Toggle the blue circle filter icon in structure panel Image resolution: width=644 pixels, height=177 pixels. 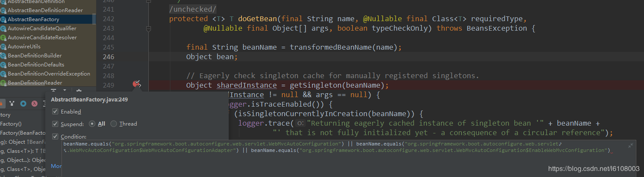23,104
